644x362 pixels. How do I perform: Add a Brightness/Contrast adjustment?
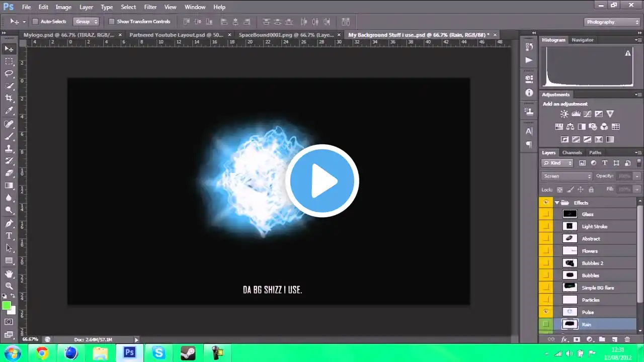click(565, 114)
